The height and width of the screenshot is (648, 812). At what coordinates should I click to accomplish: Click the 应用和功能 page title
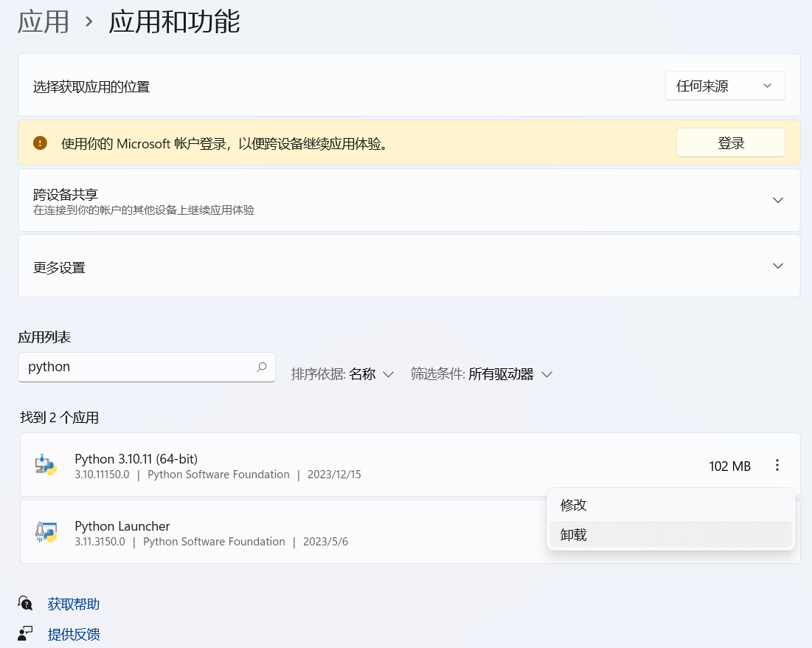[x=175, y=22]
